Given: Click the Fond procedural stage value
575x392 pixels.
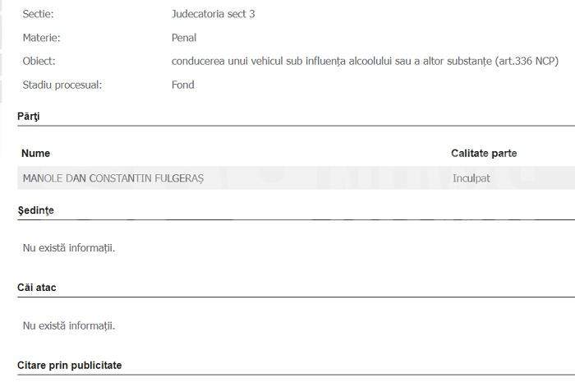Looking at the screenshot, I should click(183, 85).
